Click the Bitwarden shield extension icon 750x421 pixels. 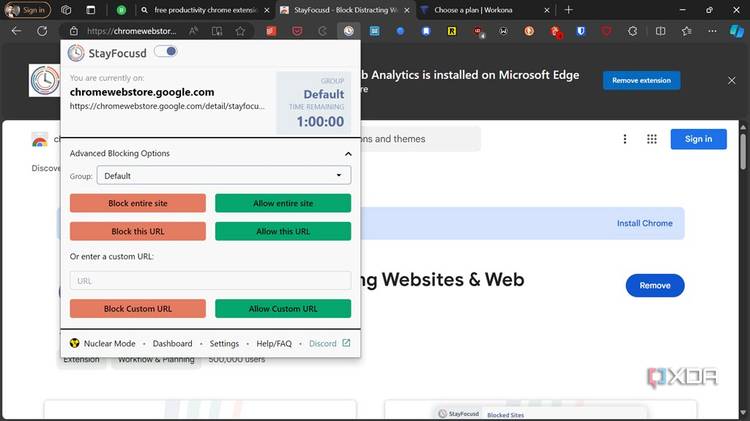(x=581, y=31)
